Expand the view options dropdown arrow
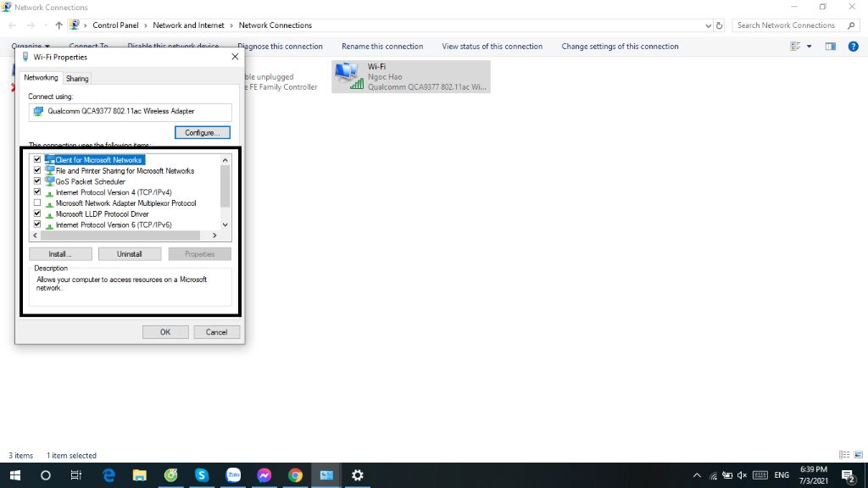This screenshot has width=868, height=488. coord(810,47)
